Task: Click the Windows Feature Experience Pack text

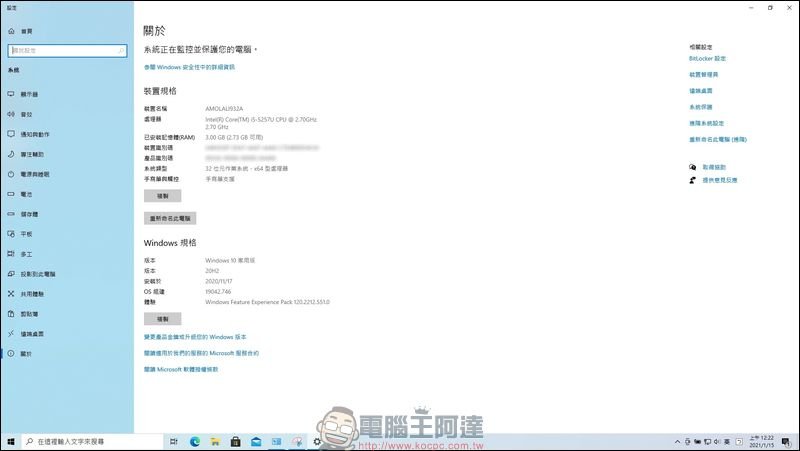Action: (267, 302)
